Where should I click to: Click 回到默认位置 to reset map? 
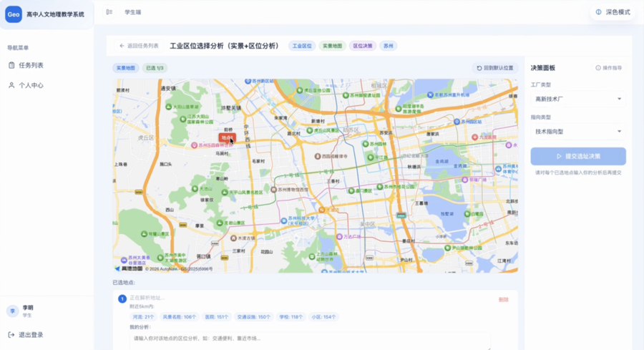(495, 68)
